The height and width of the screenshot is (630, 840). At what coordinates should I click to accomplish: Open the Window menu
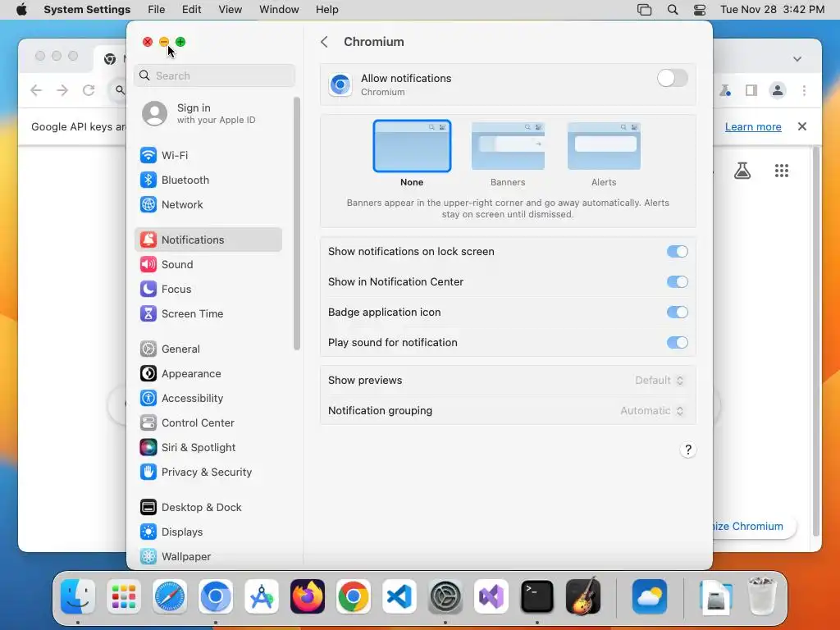279,10
